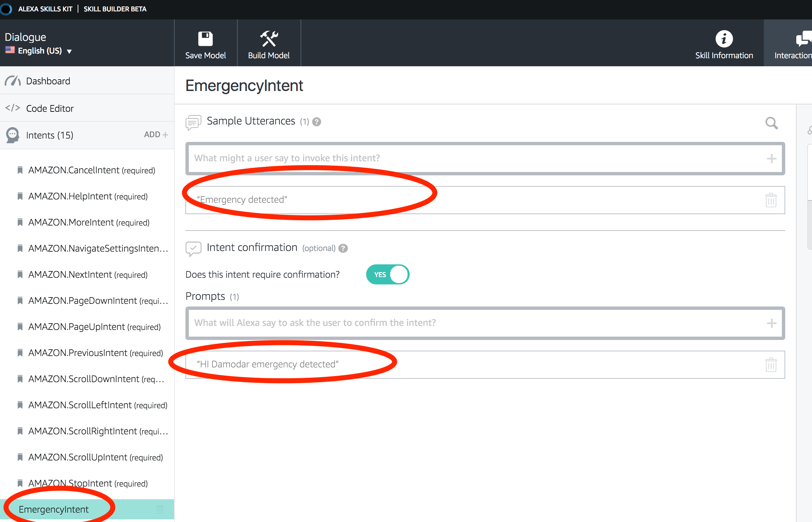Select AMAZON.NextIntent in the intents list
Screen dimensions: 812x522
coord(87,275)
